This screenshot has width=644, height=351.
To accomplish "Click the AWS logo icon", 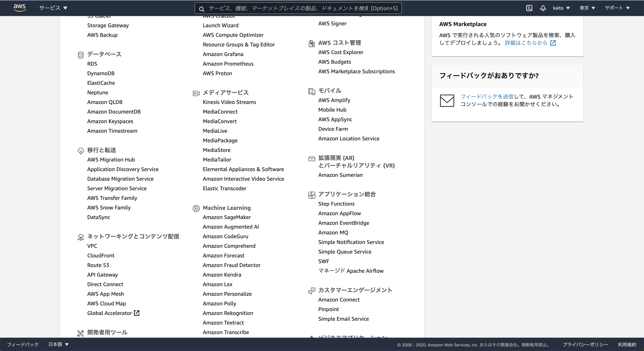I will click(x=20, y=8).
